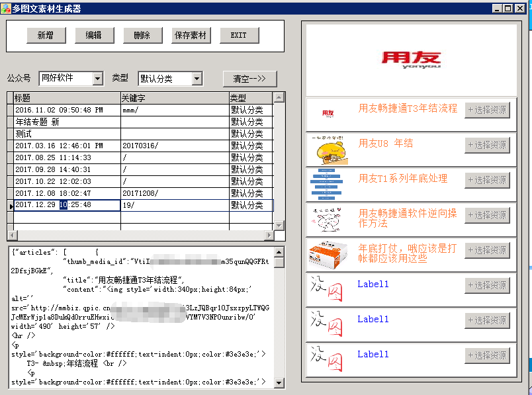Click 选择资源 beside the third Label1
This screenshot has height=395, width=532.
[x=487, y=356]
